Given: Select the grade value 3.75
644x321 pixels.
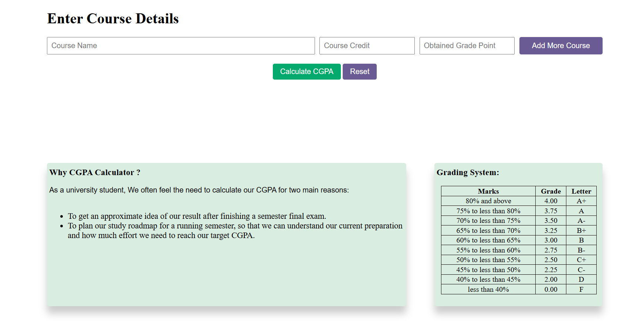Looking at the screenshot, I should point(551,211).
